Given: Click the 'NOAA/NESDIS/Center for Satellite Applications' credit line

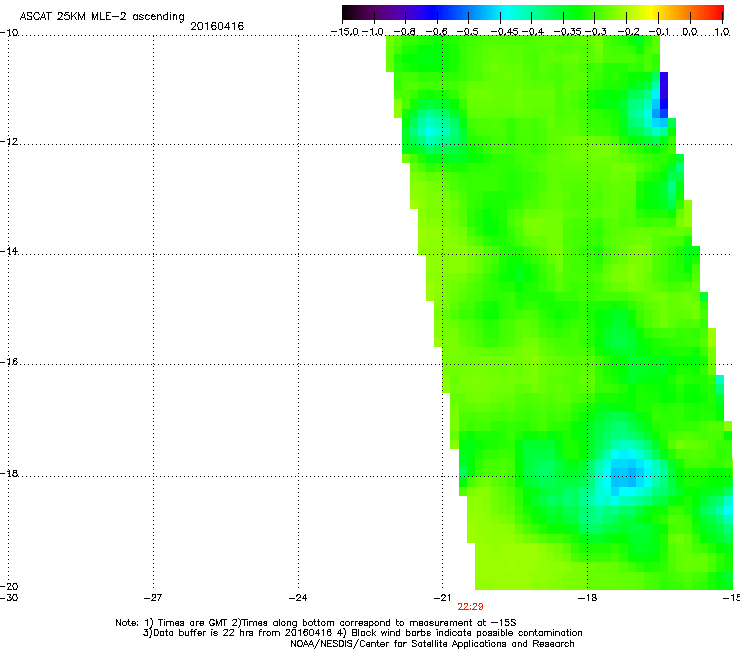Looking at the screenshot, I should pos(432,644).
